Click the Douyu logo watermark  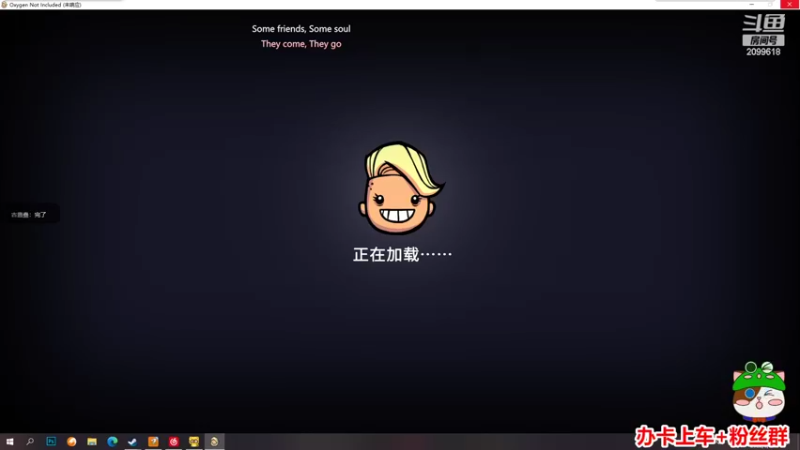[x=763, y=23]
